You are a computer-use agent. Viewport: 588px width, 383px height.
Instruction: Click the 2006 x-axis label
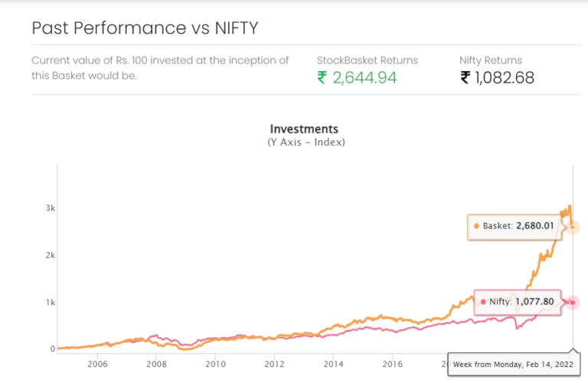(97, 364)
